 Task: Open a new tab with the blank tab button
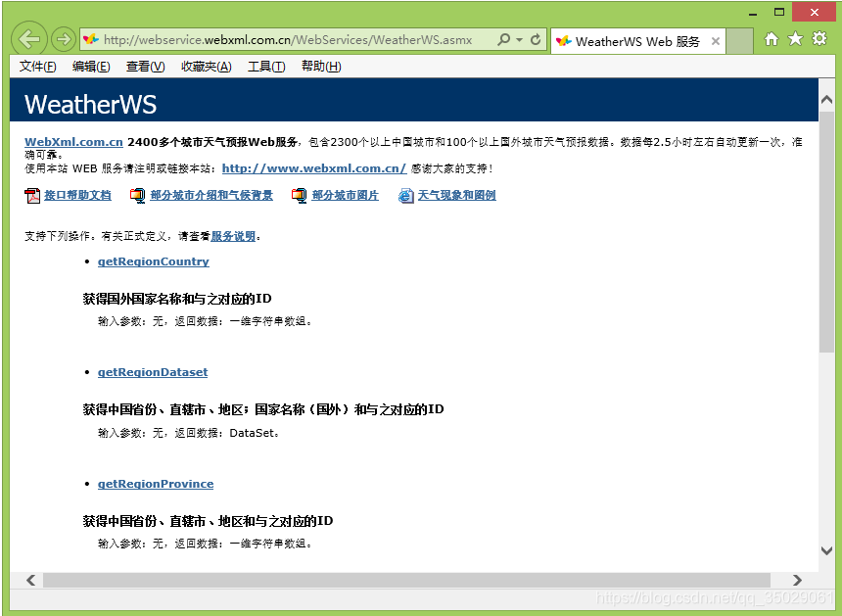click(739, 41)
